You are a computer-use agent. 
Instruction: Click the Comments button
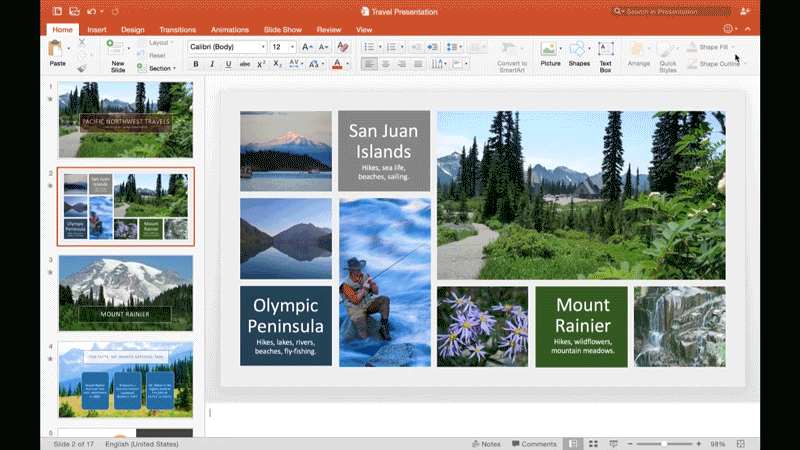(x=532, y=443)
